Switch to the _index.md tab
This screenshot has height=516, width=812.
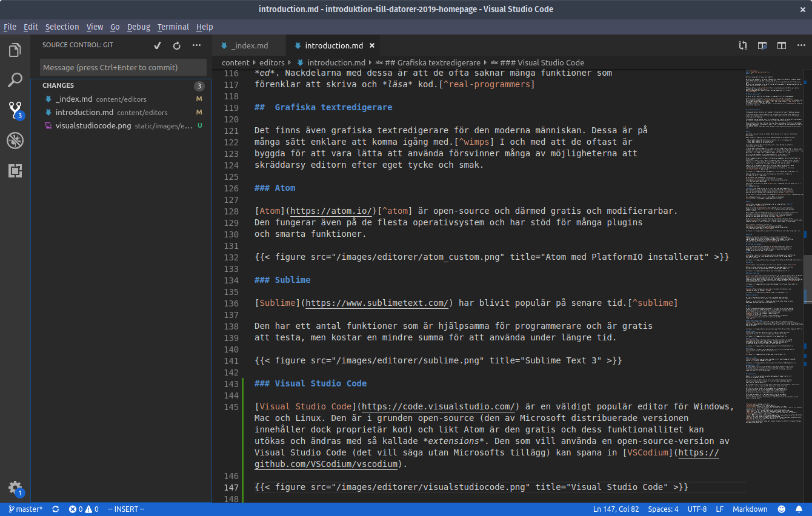click(x=248, y=45)
